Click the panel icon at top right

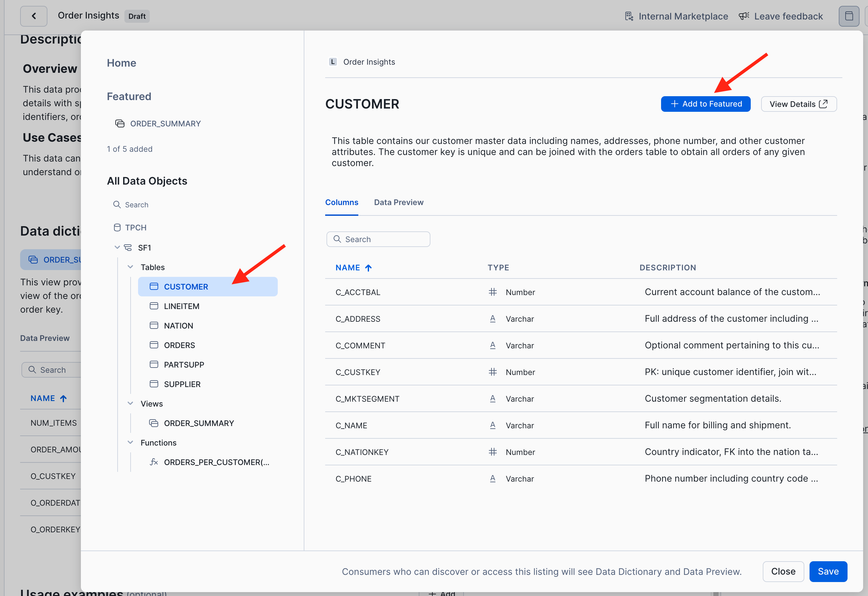click(849, 16)
